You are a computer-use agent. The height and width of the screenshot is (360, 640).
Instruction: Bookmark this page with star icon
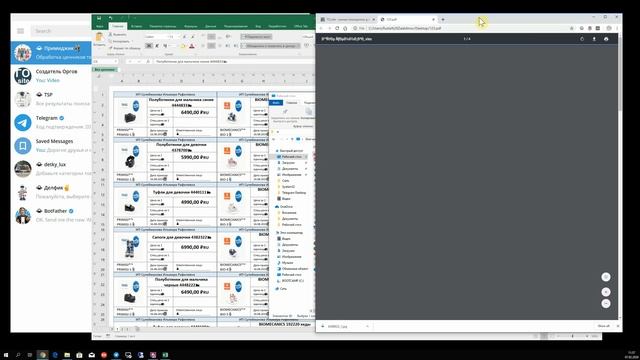point(571,28)
